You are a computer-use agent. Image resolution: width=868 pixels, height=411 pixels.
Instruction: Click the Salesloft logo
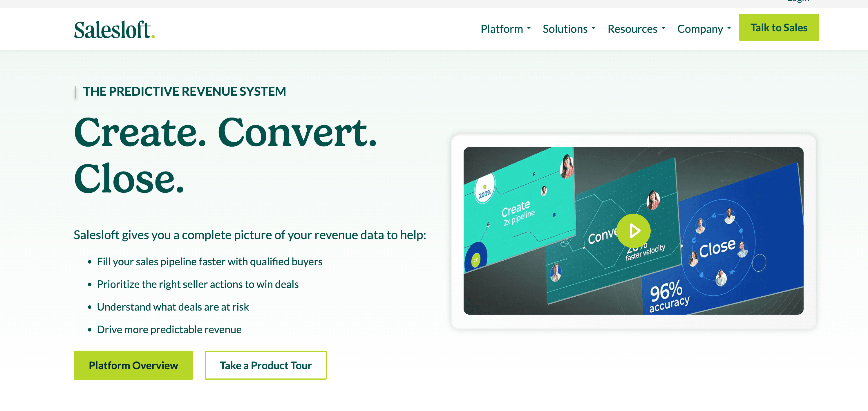pyautogui.click(x=114, y=30)
